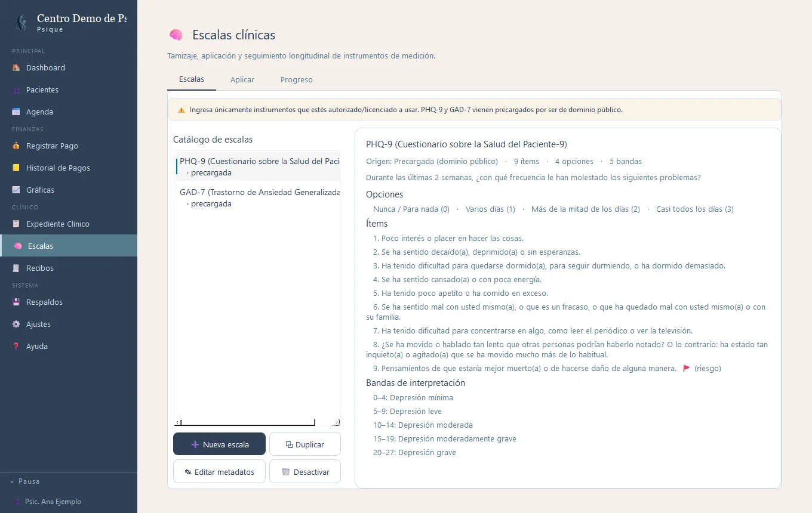The image size is (812, 513).
Task: Click option 'Nunca / Para nada (0)'
Action: tap(411, 209)
